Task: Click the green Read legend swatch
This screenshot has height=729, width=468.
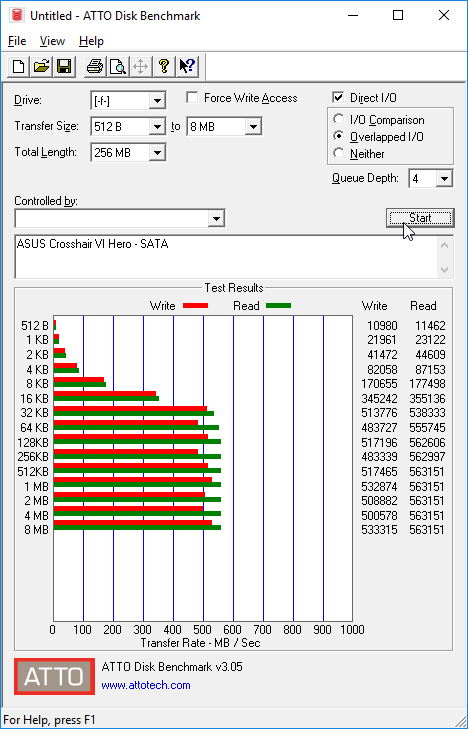Action: (278, 305)
